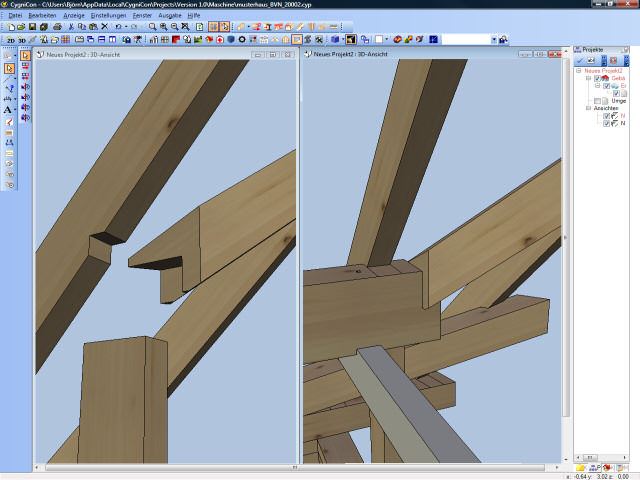Open the Einstellungen menu

click(108, 16)
